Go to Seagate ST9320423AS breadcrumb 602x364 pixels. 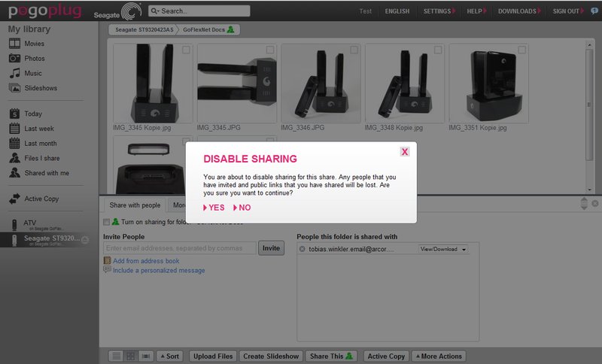pos(144,29)
